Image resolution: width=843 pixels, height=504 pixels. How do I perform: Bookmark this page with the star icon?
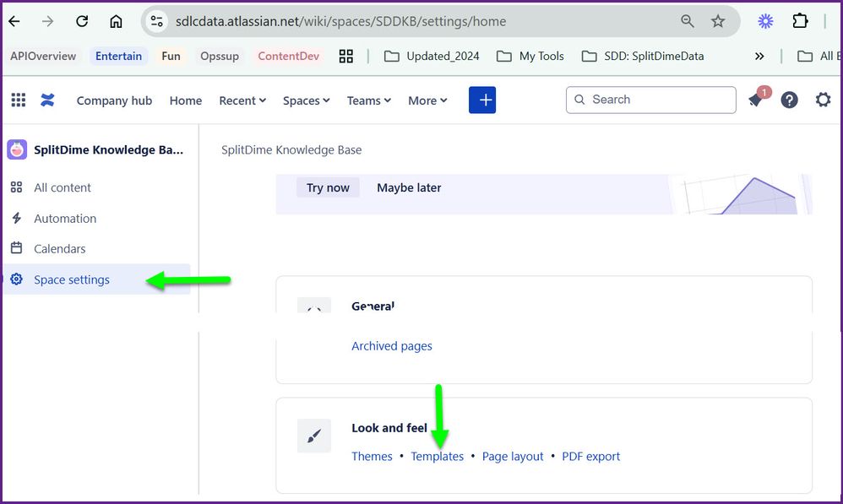(x=718, y=21)
